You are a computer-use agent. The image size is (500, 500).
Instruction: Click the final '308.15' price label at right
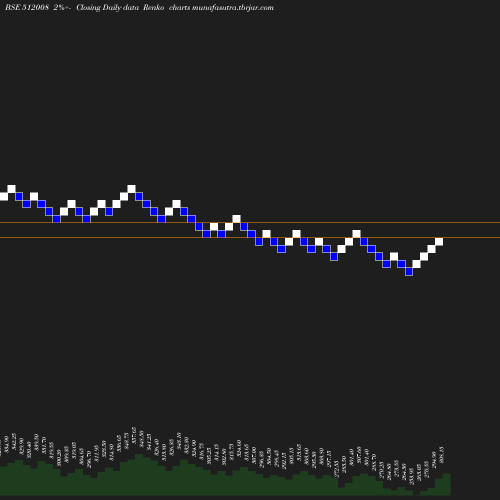click(441, 456)
